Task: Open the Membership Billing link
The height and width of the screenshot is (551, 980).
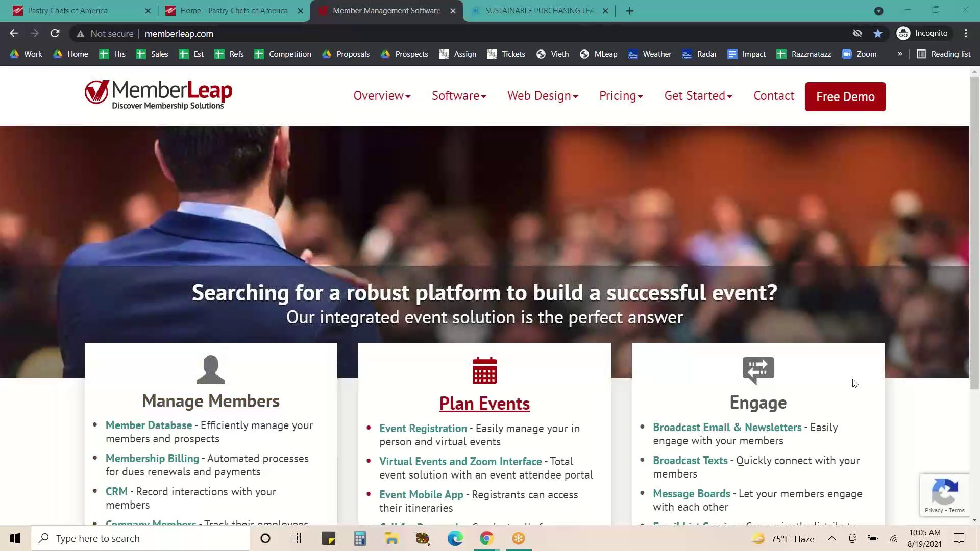Action: click(152, 459)
